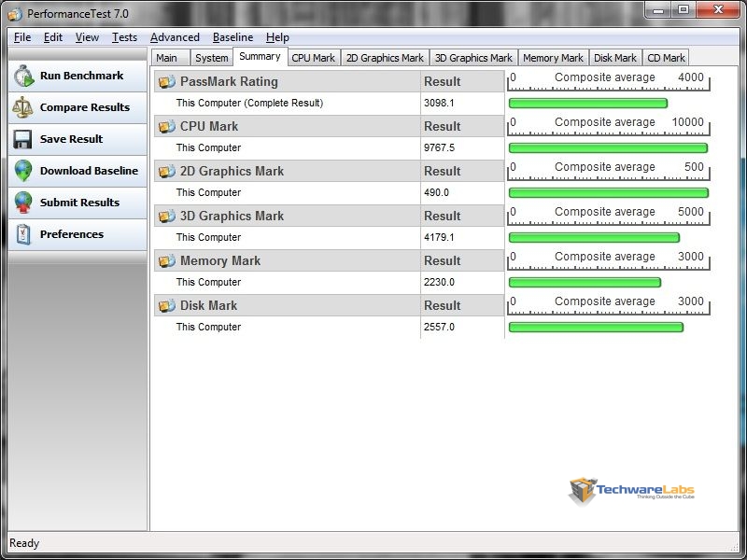This screenshot has width=747, height=560.
Task: Click the Submit Results globe icon
Action: 23,203
